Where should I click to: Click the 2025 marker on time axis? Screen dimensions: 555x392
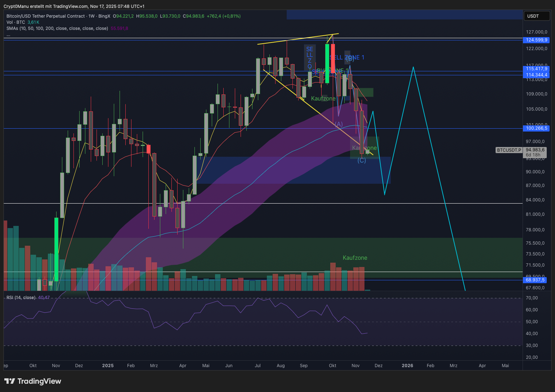point(108,366)
